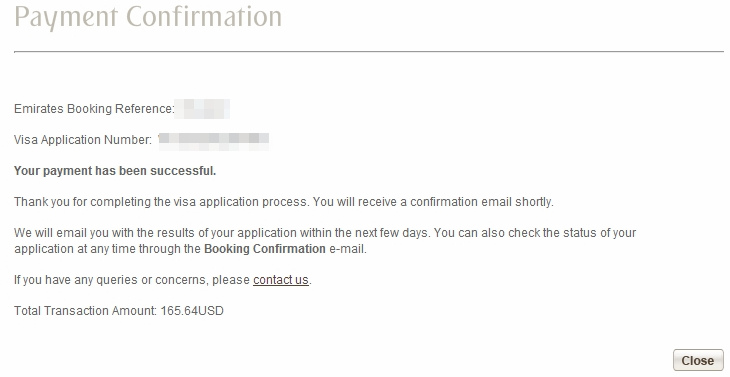Click the Emirates Booking Reference label
Screen dimensions: 730x377
[x=94, y=108]
